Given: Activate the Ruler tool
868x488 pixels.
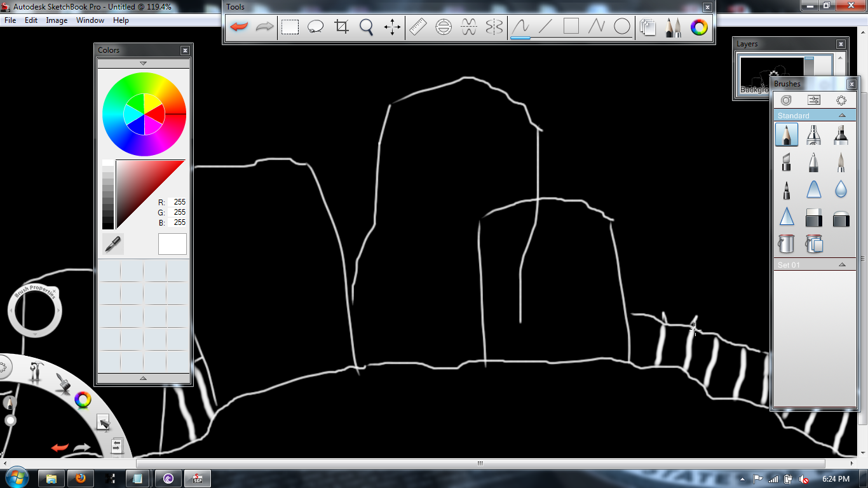Looking at the screenshot, I should [x=418, y=27].
